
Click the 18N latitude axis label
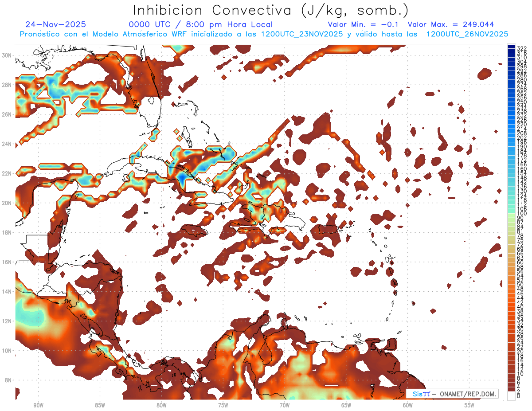click(x=7, y=232)
